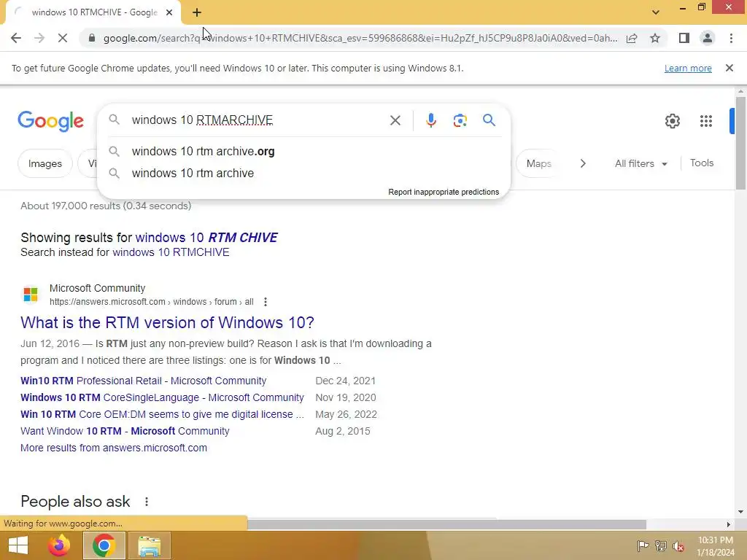
Task: Switch to the Images filter tab
Action: click(x=44, y=163)
